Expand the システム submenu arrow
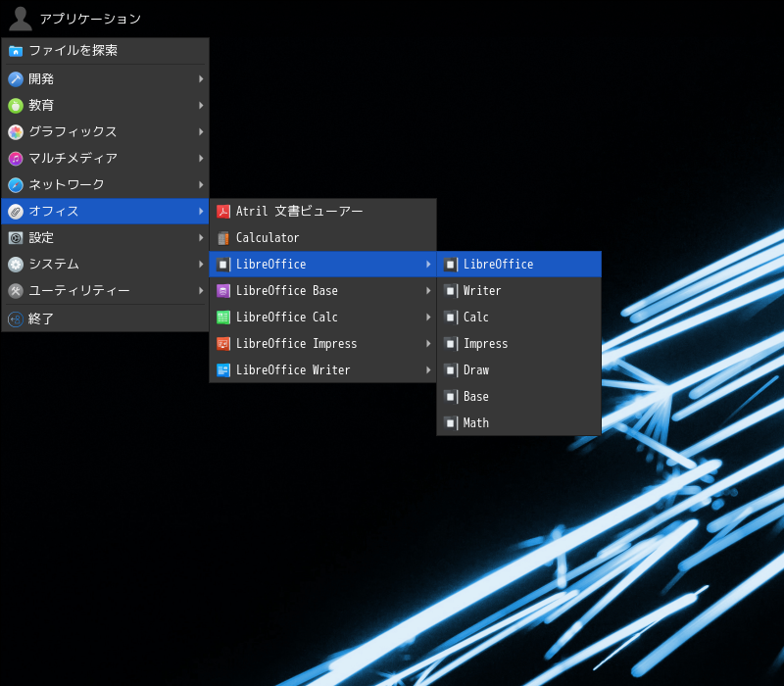The width and height of the screenshot is (784, 686). (201, 265)
